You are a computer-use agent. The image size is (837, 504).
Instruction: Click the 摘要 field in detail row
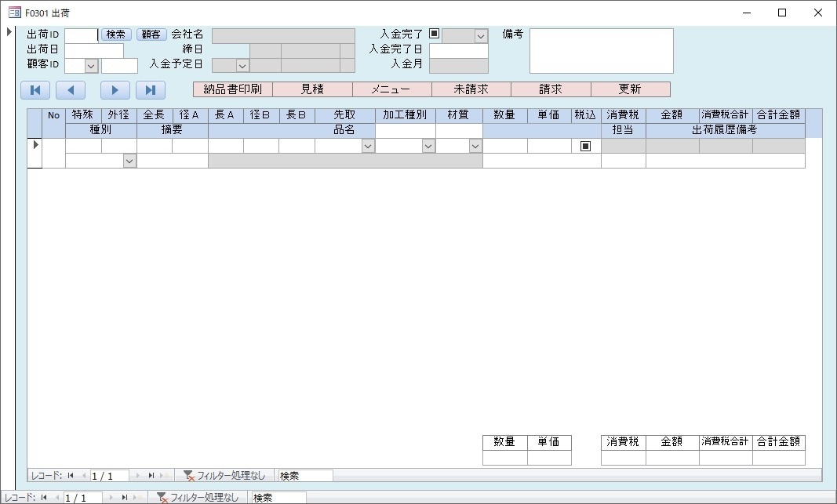tap(173, 161)
